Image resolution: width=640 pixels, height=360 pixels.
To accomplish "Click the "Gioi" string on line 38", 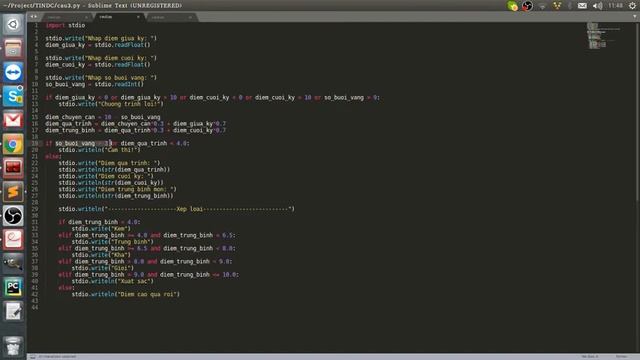I will point(122,268).
